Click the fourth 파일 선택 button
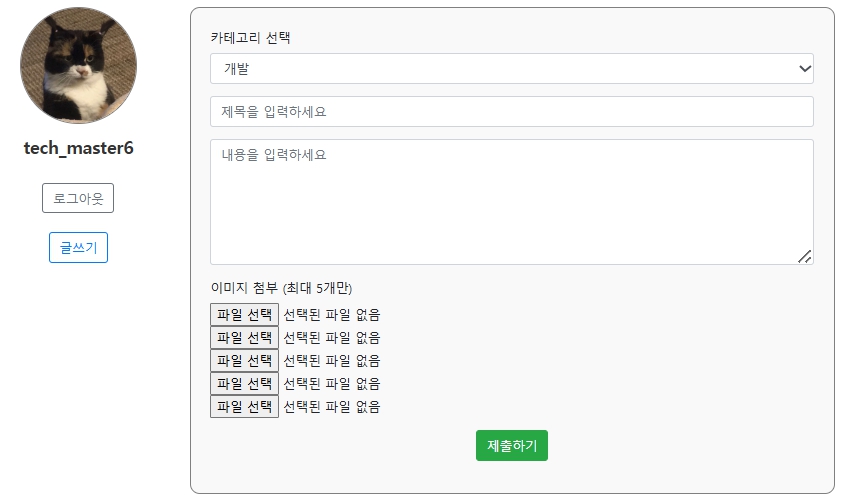This screenshot has width=845, height=500. 244,384
